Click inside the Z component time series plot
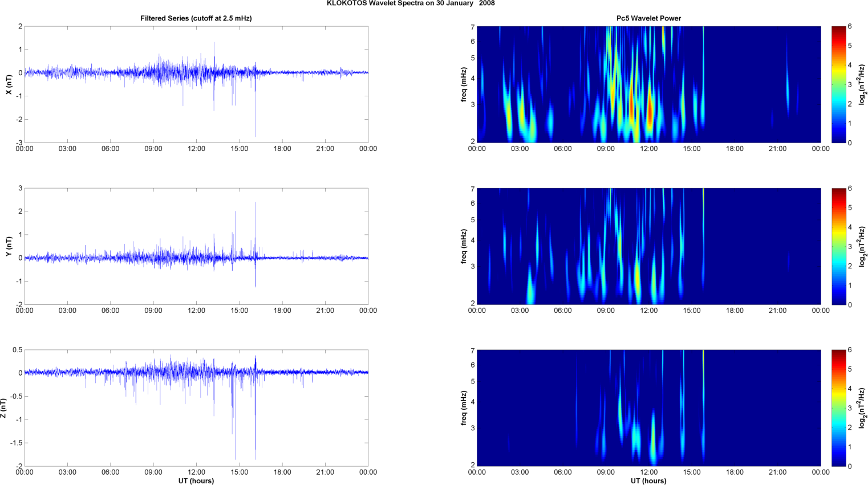This screenshot has height=485, width=868. 196,408
